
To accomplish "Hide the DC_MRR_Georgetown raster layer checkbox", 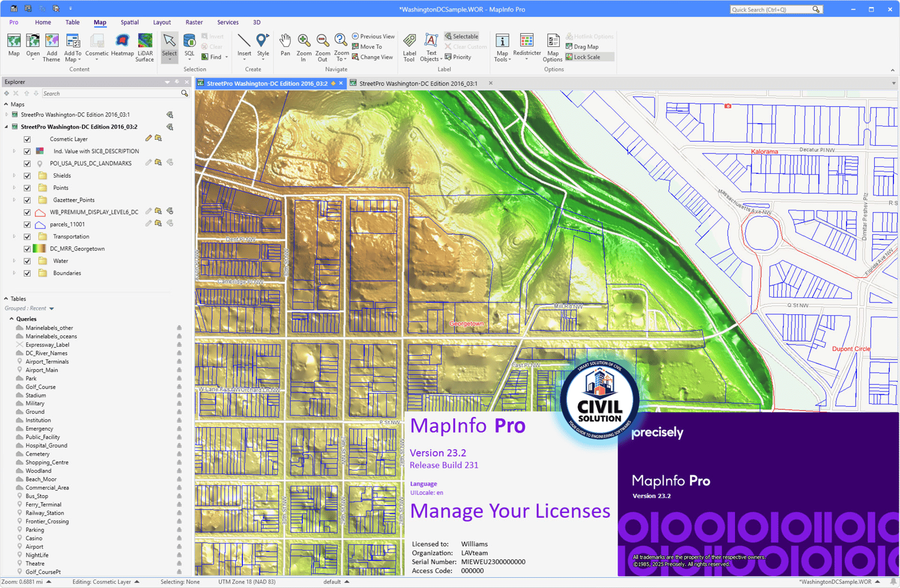I will [27, 248].
